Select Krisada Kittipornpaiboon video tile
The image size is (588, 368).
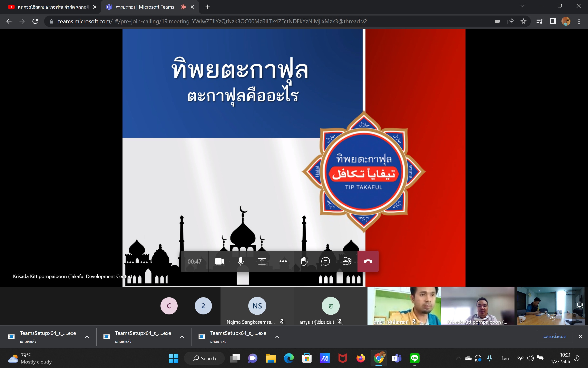(x=478, y=306)
